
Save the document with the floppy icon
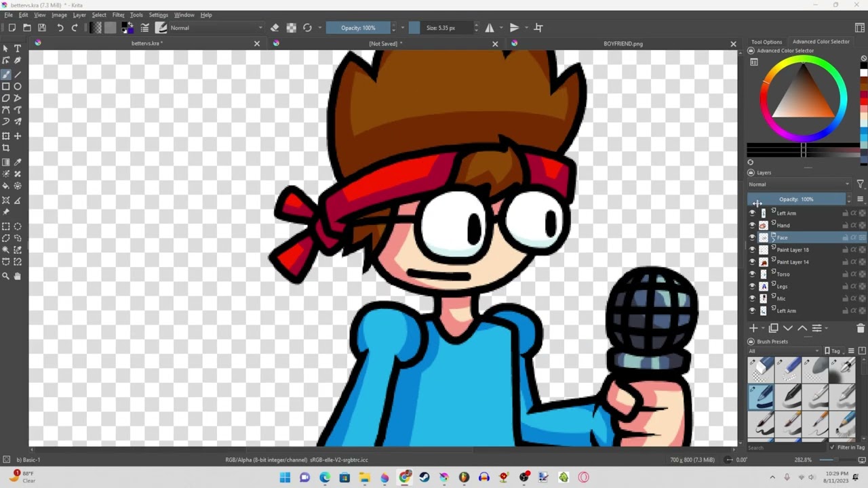pyautogui.click(x=42, y=28)
